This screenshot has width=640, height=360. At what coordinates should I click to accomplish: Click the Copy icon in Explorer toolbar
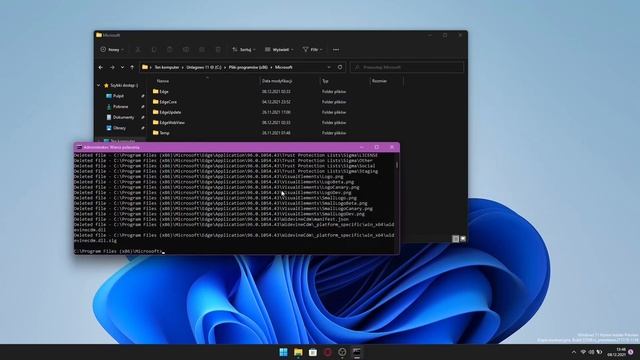pyautogui.click(x=154, y=49)
